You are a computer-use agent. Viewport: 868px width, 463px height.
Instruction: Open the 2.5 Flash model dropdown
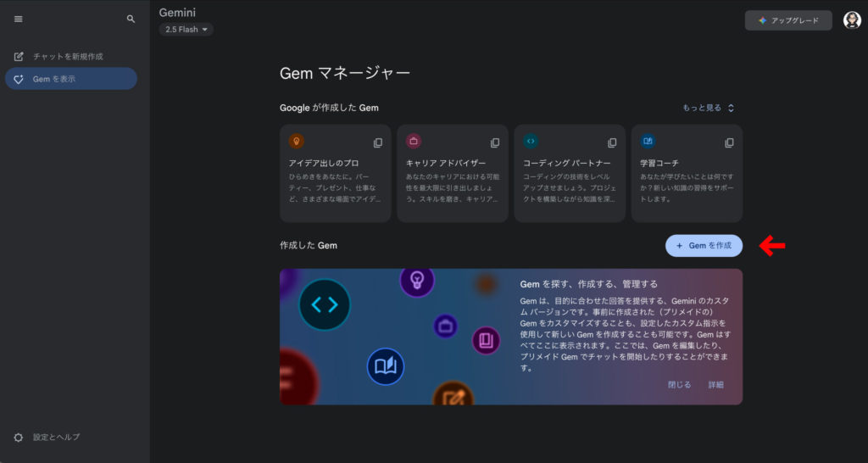pos(186,30)
